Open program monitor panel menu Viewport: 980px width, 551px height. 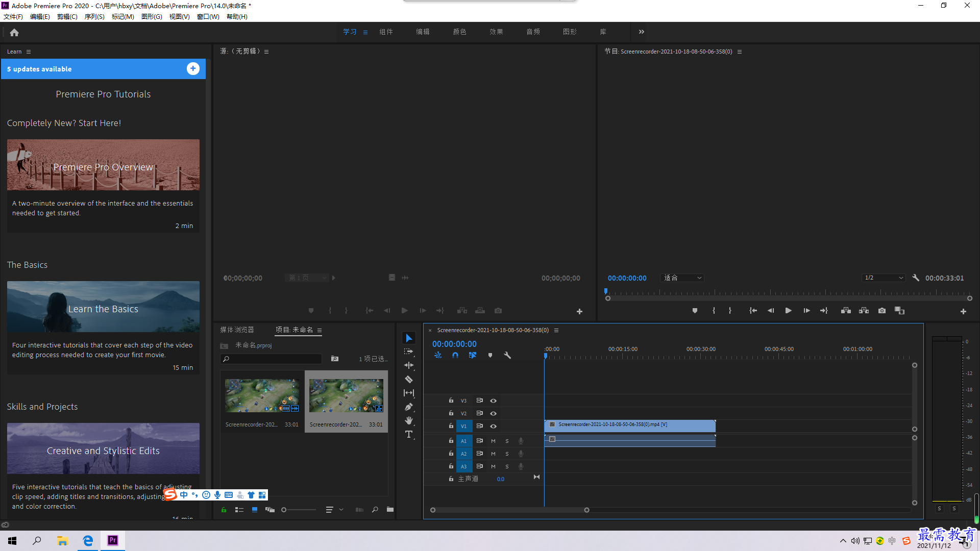[740, 52]
